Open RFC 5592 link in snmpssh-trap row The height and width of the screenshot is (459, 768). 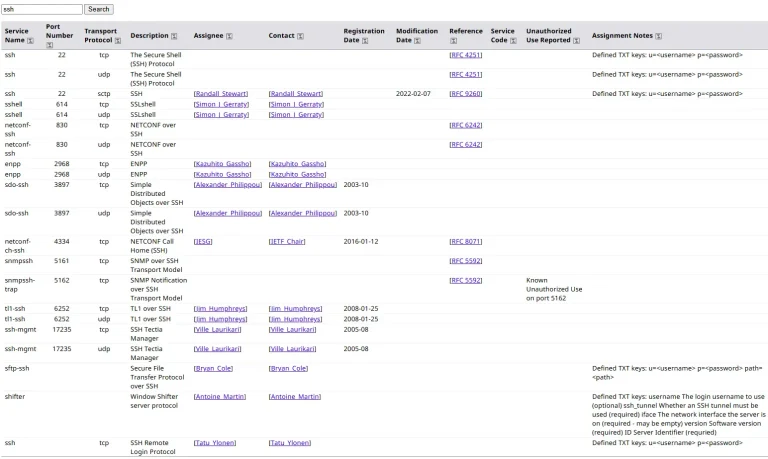tap(466, 281)
